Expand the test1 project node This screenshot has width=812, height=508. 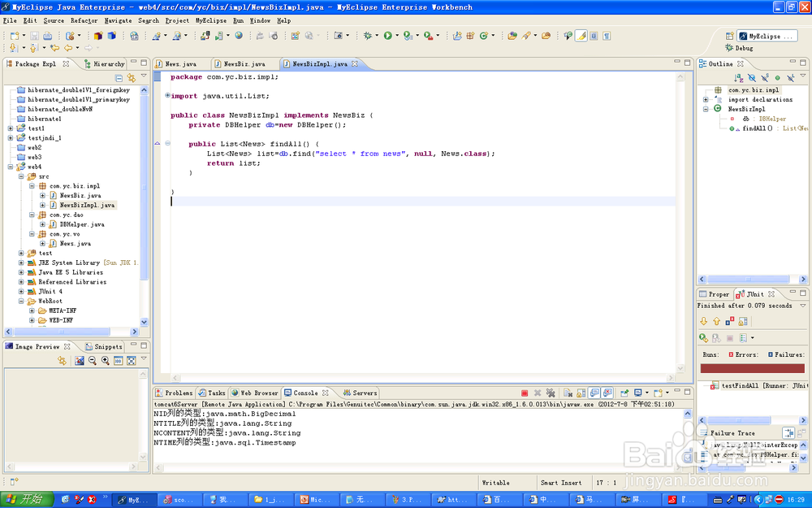11,128
